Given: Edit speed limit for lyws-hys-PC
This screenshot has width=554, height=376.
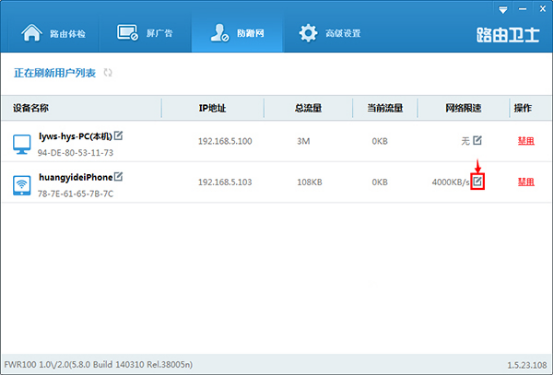Looking at the screenshot, I should [477, 140].
